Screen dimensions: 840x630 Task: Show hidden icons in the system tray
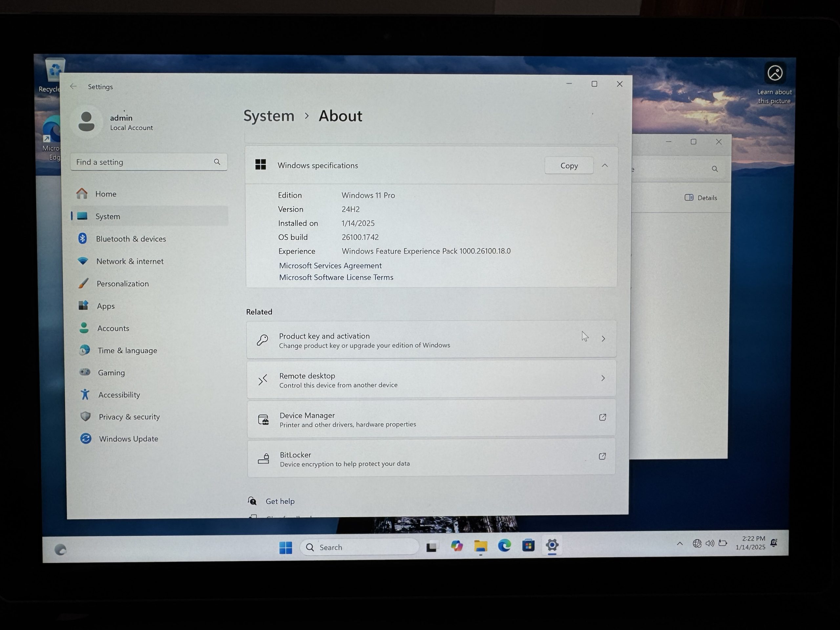pyautogui.click(x=680, y=544)
